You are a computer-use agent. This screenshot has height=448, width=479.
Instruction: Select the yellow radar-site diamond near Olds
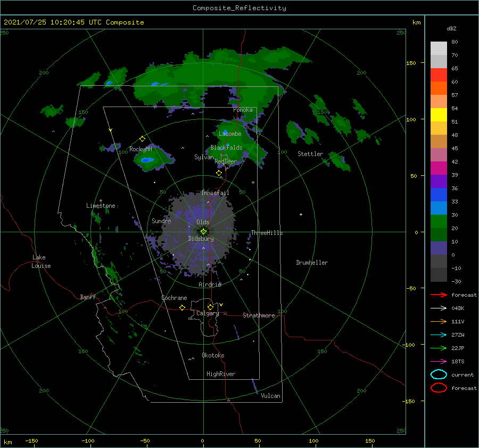coord(203,232)
